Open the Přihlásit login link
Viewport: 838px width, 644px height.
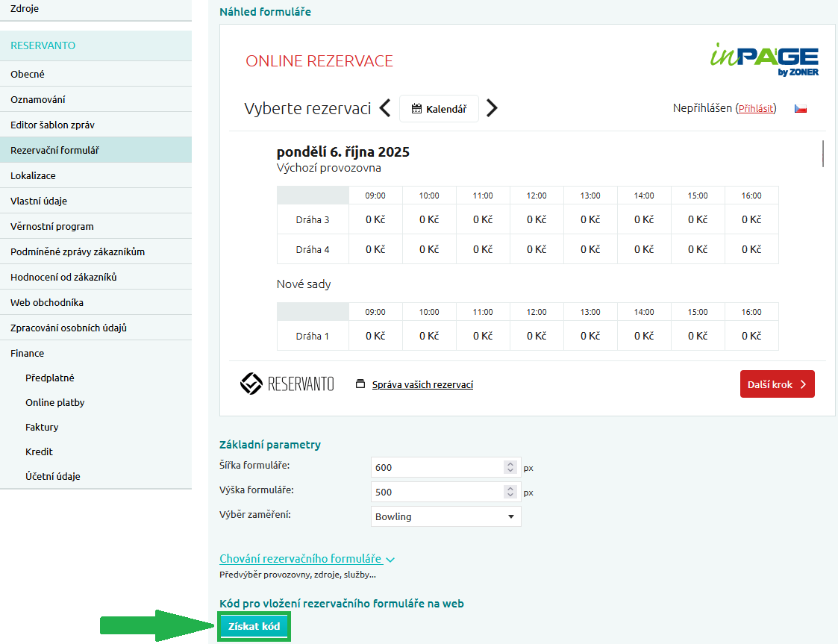pyautogui.click(x=757, y=109)
